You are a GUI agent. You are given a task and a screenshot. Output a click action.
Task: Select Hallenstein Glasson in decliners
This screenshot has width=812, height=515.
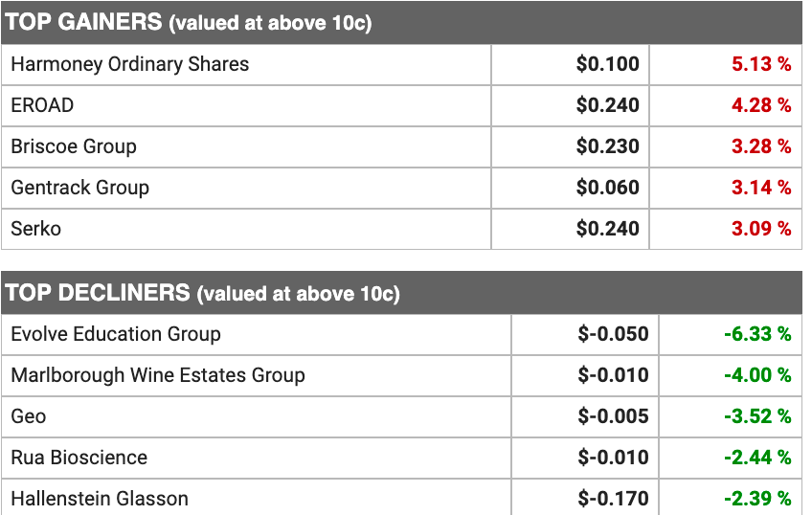coord(100,499)
